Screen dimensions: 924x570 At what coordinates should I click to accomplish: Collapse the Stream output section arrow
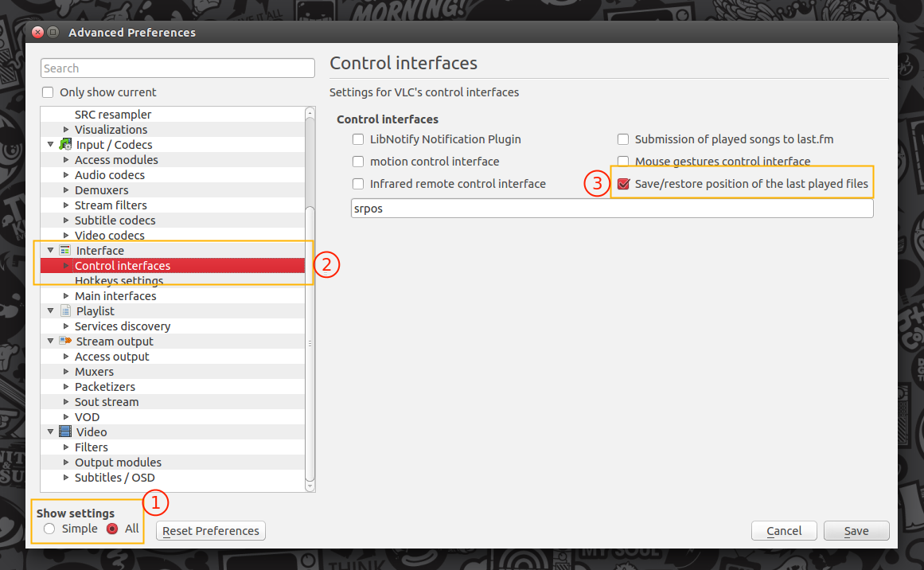pyautogui.click(x=51, y=342)
